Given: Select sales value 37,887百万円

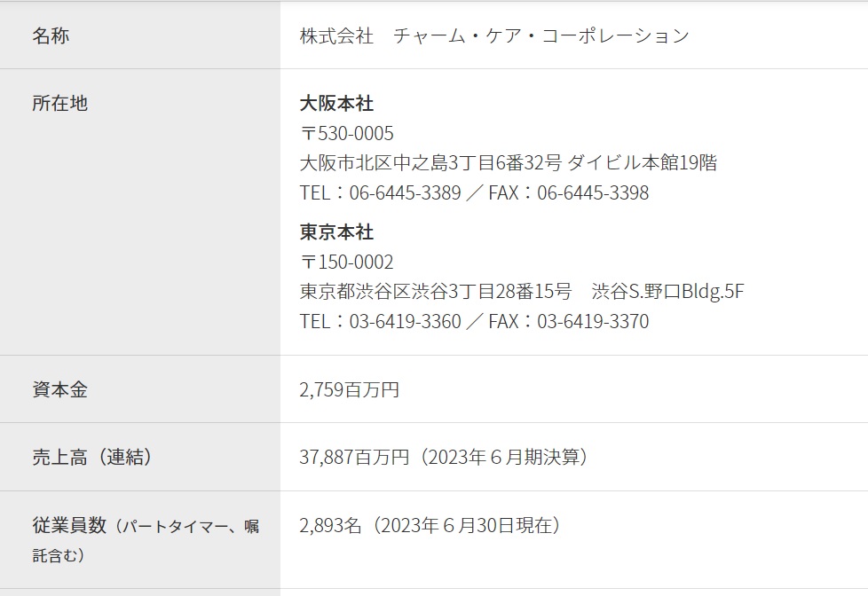Looking at the screenshot, I should pos(354,457).
